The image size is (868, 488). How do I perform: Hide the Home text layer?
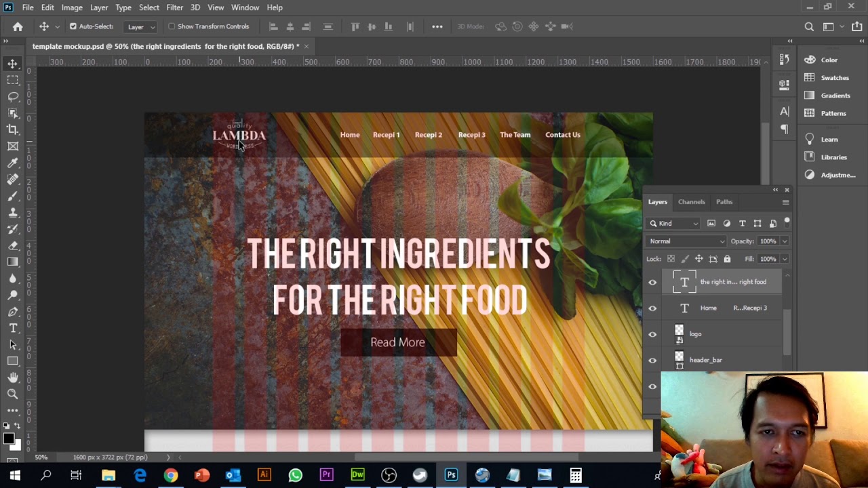pyautogui.click(x=652, y=308)
